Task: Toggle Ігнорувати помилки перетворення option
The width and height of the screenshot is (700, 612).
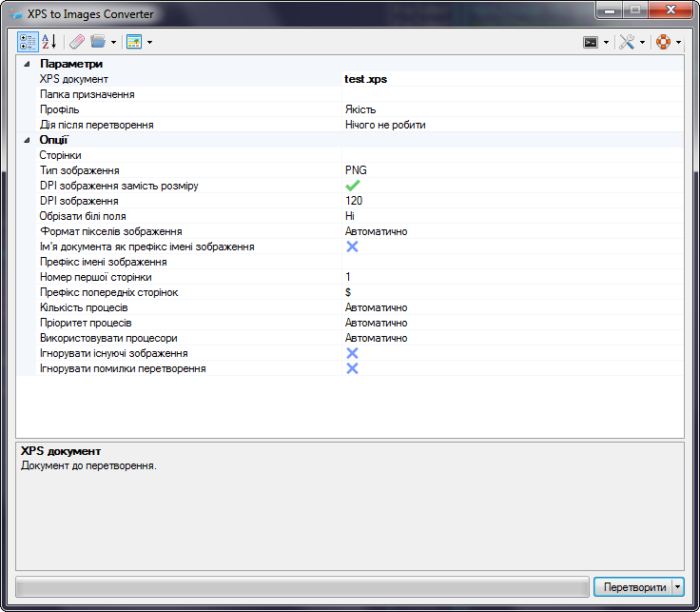Action: (352, 368)
